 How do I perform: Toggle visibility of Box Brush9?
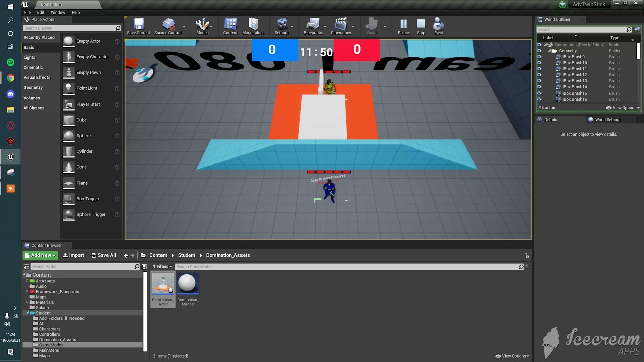[x=539, y=57]
